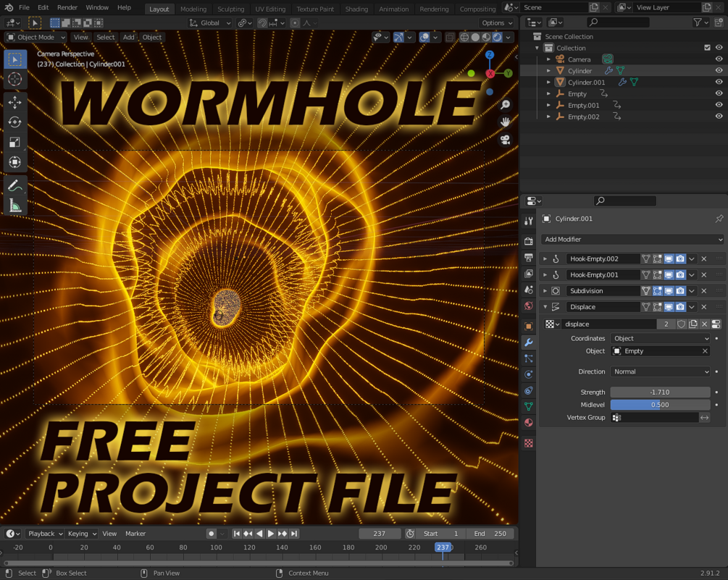Open the Playback dropdown
This screenshot has height=580, width=728.
pyautogui.click(x=45, y=534)
